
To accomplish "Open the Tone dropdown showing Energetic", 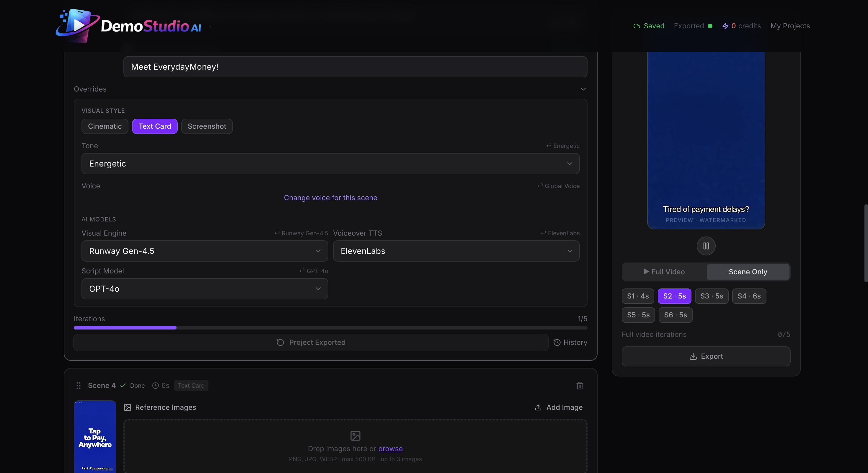I will point(331,164).
